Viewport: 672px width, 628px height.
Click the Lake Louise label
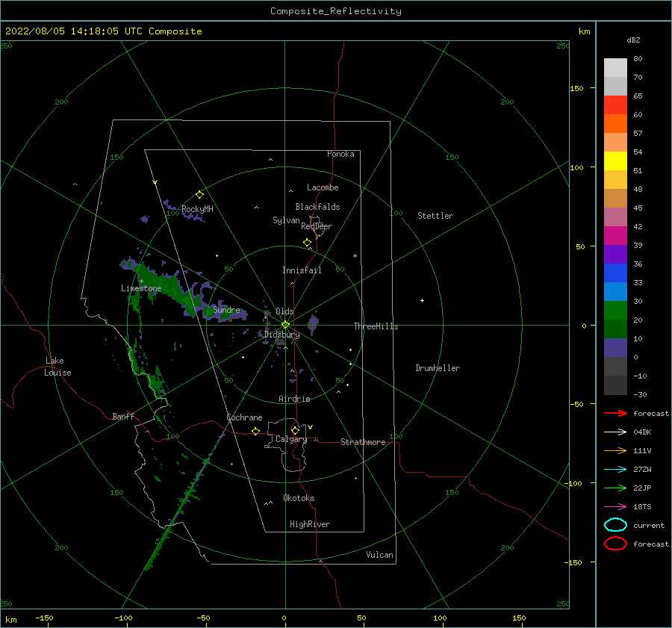click(x=57, y=367)
